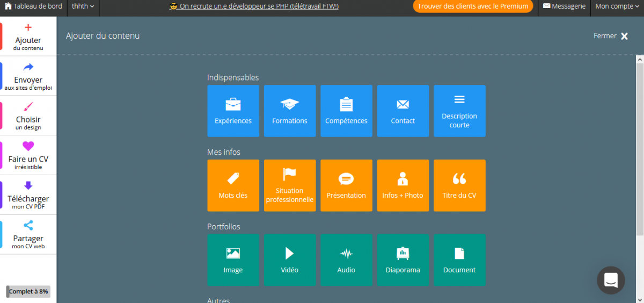
Task: Expand the Mon compte dropdown
Action: [617, 6]
